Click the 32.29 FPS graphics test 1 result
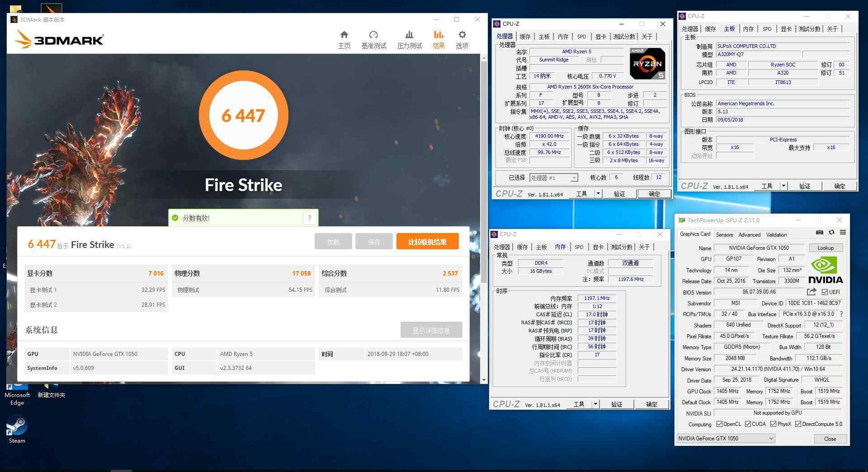The width and height of the screenshot is (868, 472). tap(153, 290)
